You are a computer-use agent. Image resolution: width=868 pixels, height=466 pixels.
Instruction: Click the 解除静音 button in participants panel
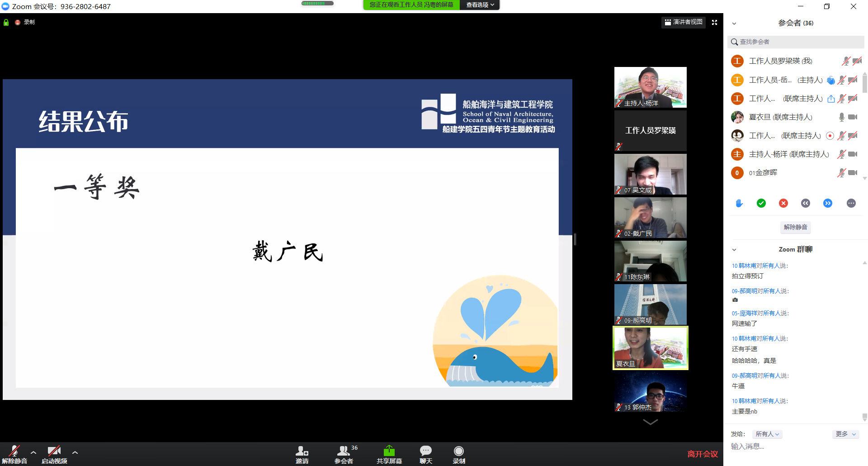coord(795,227)
